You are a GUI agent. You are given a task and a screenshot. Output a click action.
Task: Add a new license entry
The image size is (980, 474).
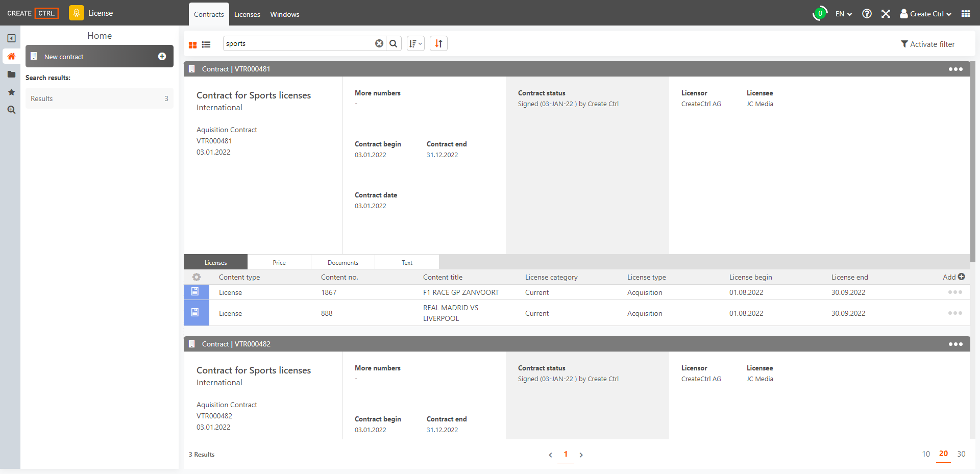point(953,277)
